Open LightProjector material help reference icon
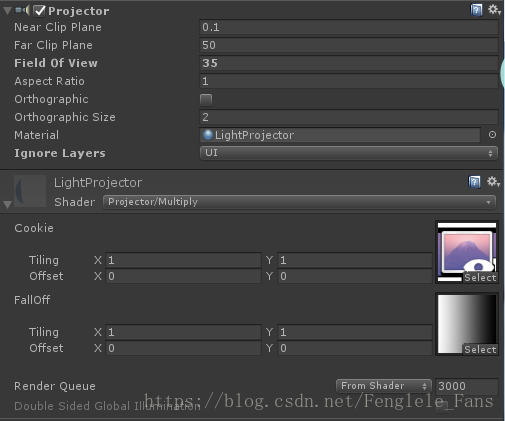Viewport: 505px width, 421px height. (x=474, y=182)
